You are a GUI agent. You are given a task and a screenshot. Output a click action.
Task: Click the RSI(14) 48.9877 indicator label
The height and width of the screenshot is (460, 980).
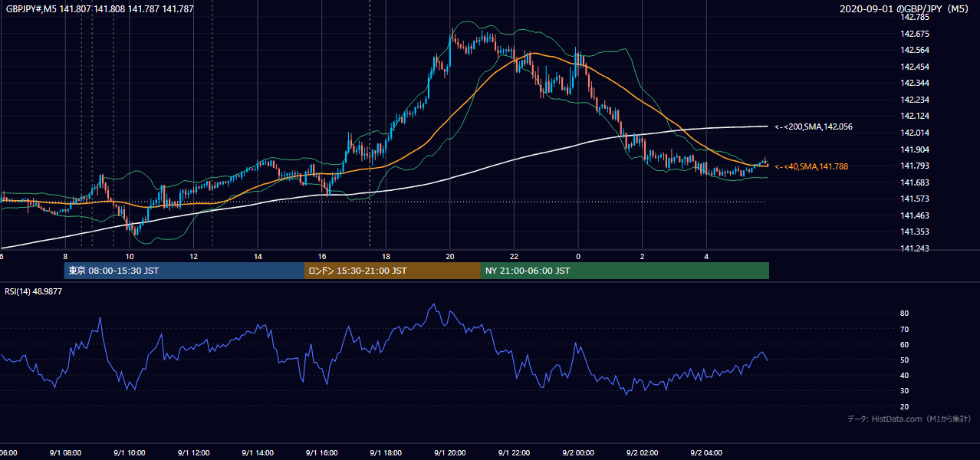tap(34, 291)
